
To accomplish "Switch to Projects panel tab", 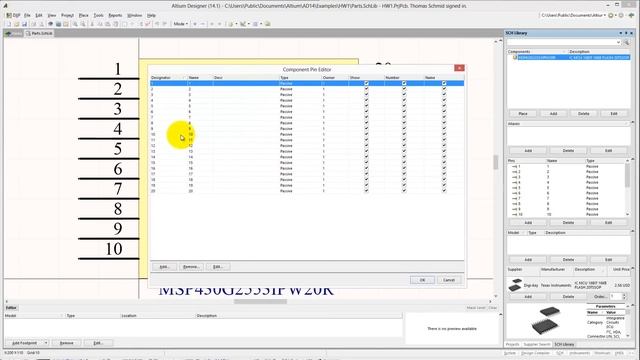I will coord(512,344).
